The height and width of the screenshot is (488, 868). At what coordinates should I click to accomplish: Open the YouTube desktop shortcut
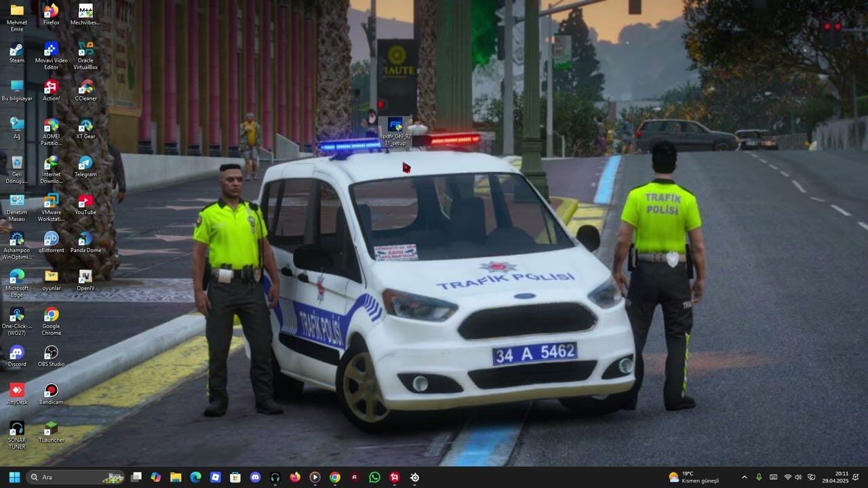click(x=85, y=205)
